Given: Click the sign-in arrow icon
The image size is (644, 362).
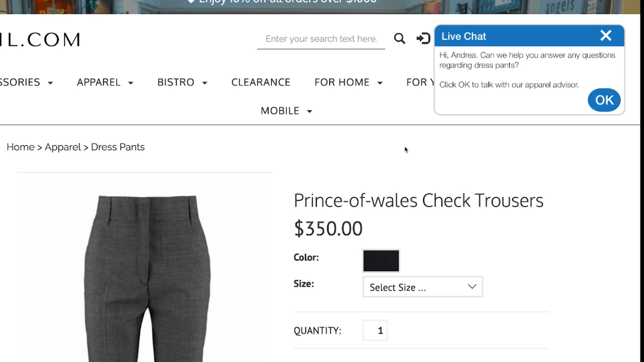Looking at the screenshot, I should pos(423,39).
